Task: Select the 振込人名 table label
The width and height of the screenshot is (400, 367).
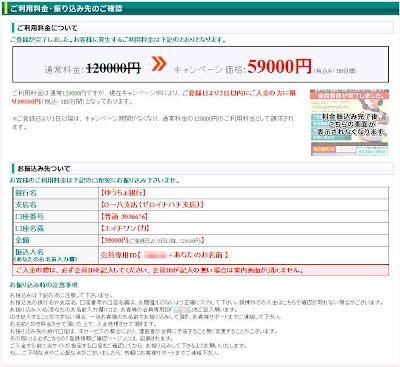Action: pyautogui.click(x=29, y=252)
